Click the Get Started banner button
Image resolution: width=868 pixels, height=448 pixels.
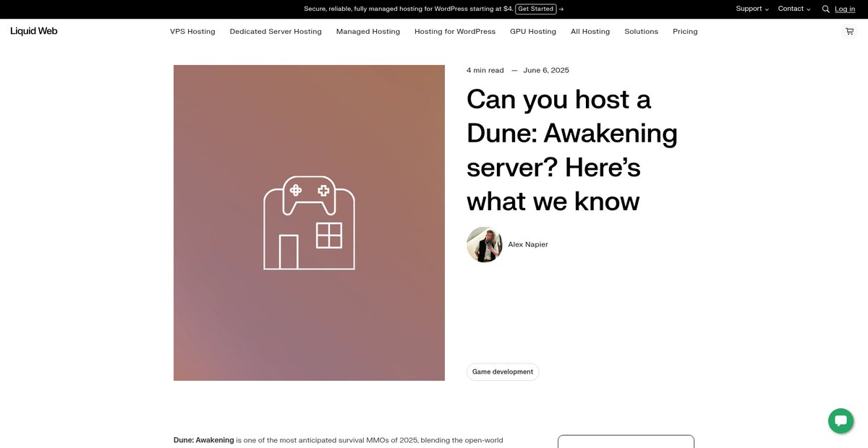tap(536, 9)
